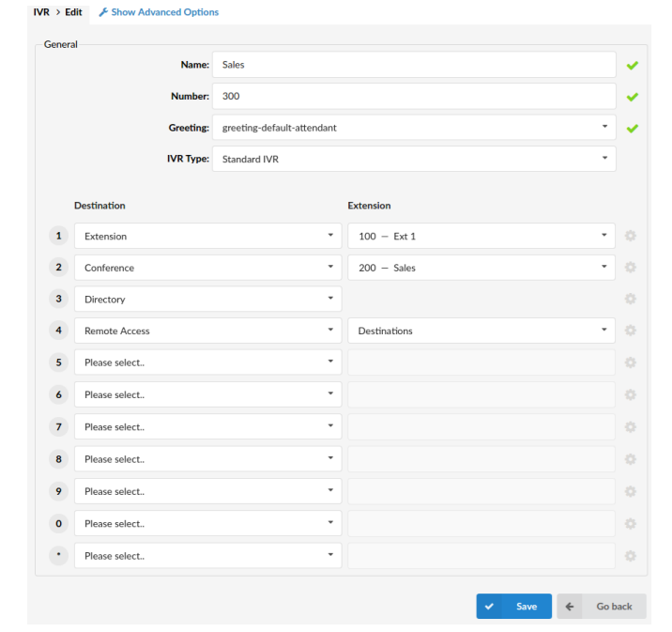Click the gear icon for star key row
This screenshot has width=672, height=632.
[631, 555]
